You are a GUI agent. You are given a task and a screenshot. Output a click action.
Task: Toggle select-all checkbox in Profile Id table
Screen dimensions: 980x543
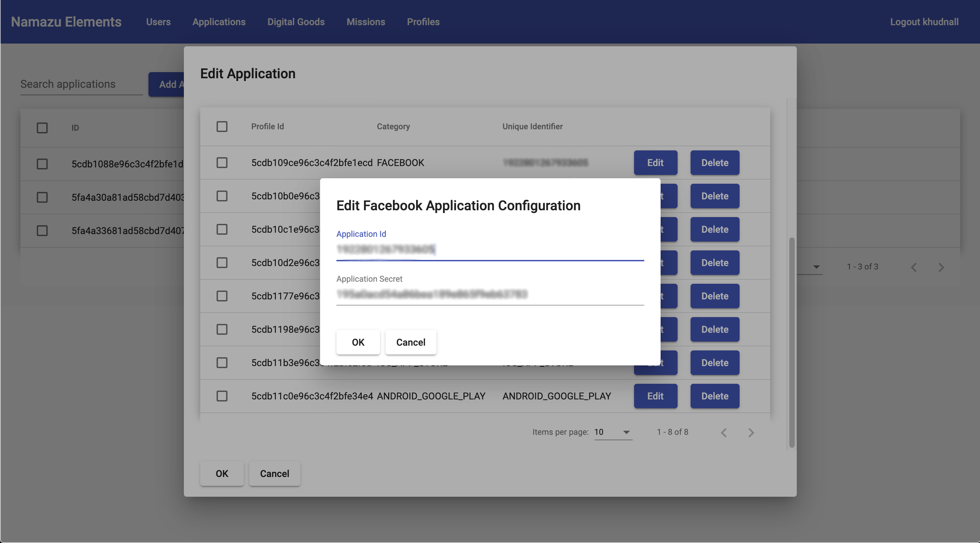pyautogui.click(x=222, y=127)
